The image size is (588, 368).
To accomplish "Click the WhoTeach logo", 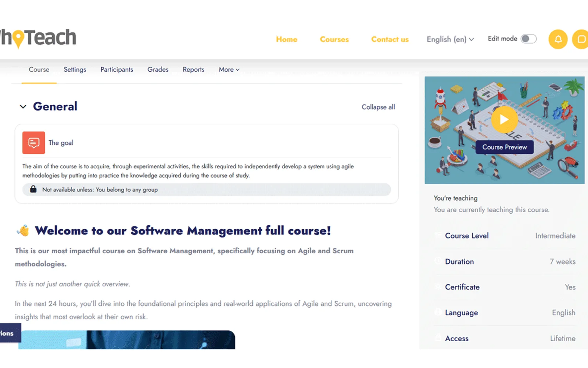I will (x=38, y=38).
